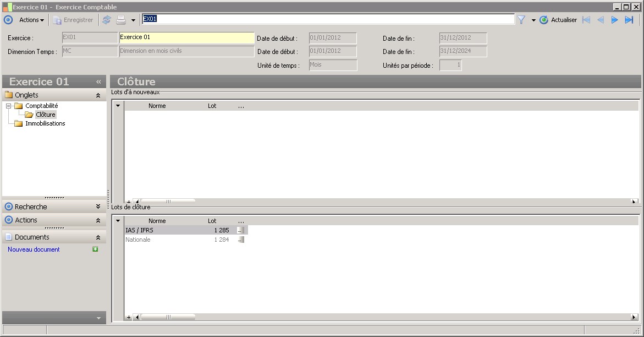Select Clôture in the tree
Screen dimensions: 644x337
point(45,115)
